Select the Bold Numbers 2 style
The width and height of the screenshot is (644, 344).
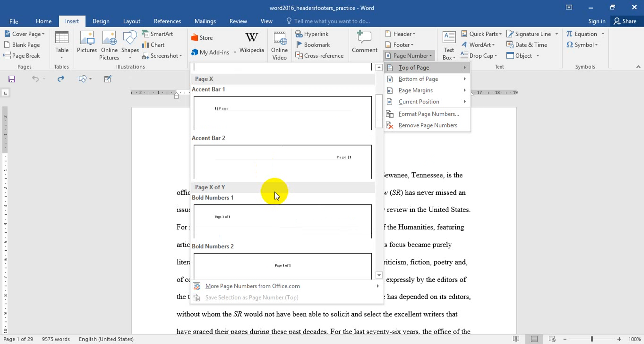(x=283, y=266)
